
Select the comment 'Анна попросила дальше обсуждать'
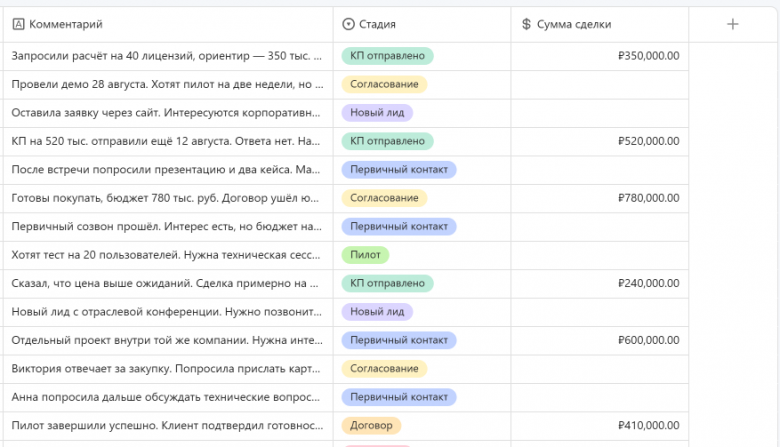pos(168,397)
